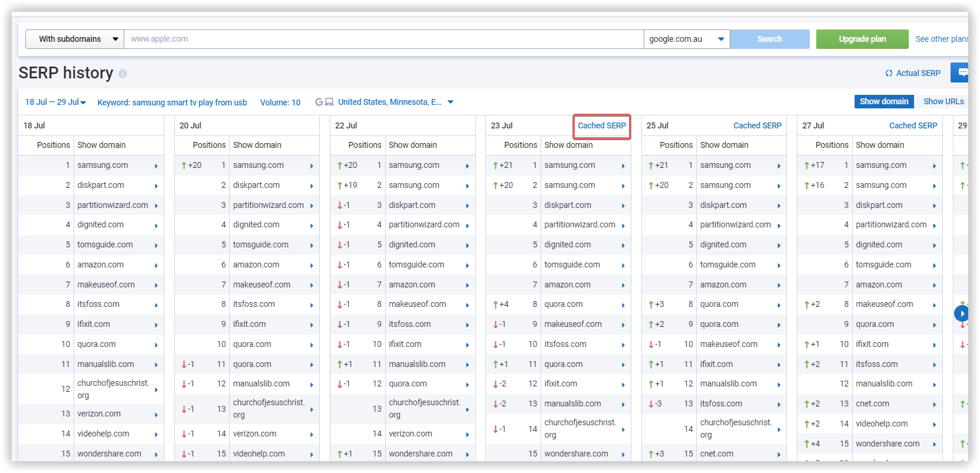
Task: Expand itsfoss.com arrow in 23 Jul column
Action: point(623,345)
